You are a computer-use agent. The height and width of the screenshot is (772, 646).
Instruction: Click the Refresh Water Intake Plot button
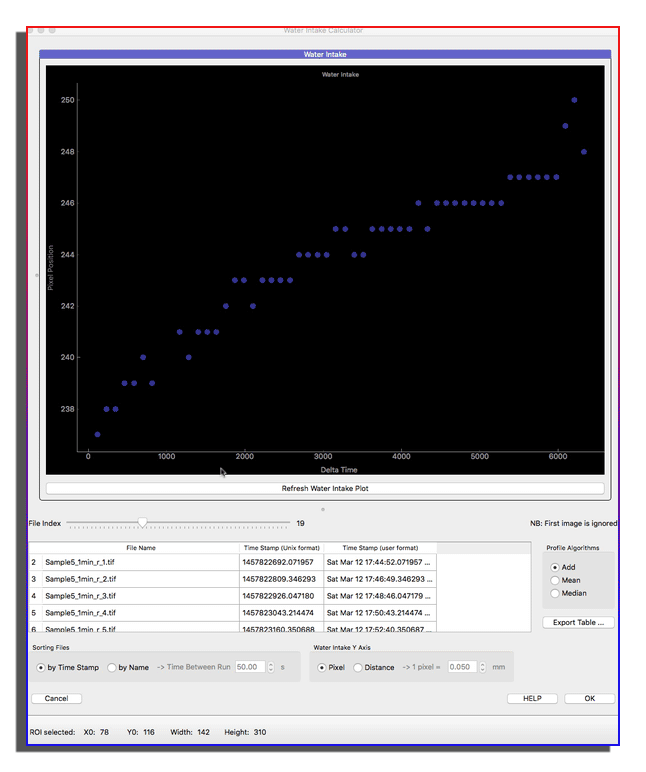pos(325,489)
